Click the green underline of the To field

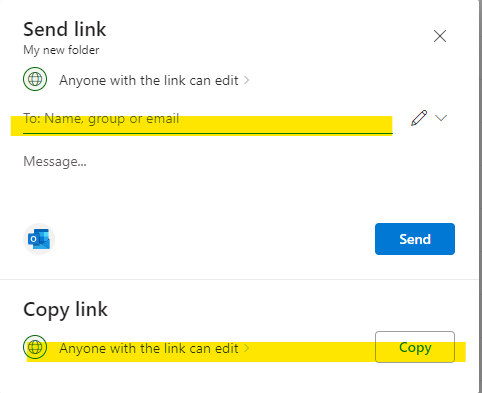208,134
